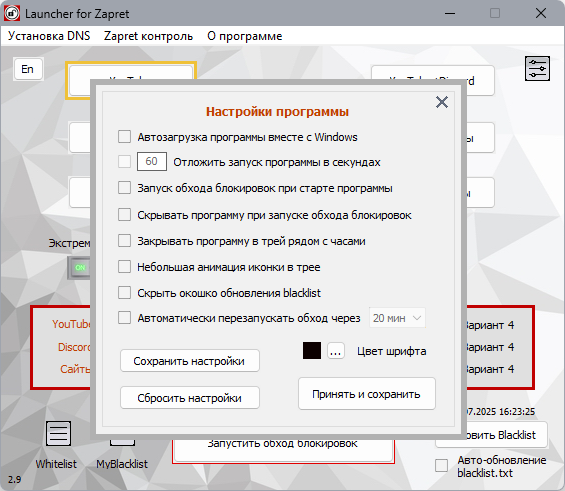Viewport: 565px width, 491px height.
Task: Toggle the extreme mode ON switch
Action: pyautogui.click(x=79, y=267)
